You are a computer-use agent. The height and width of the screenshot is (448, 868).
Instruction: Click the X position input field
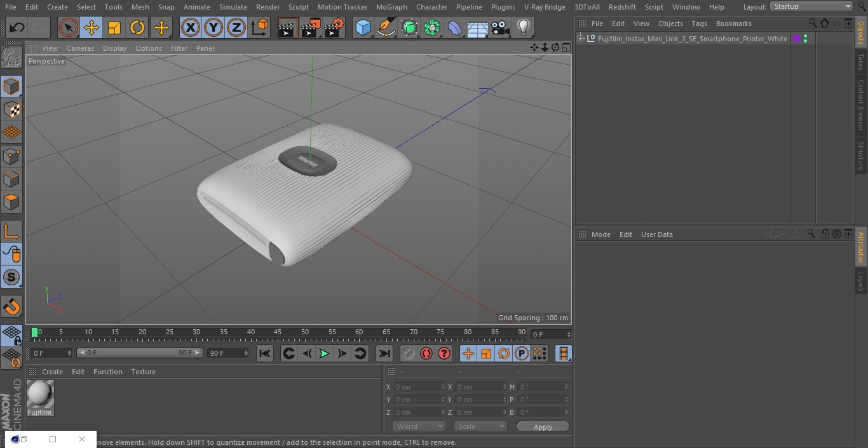tap(419, 387)
